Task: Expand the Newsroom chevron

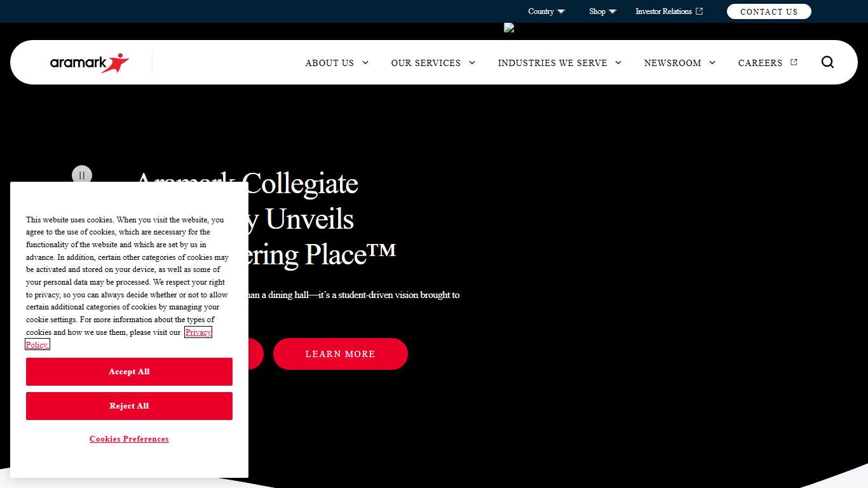Action: tap(712, 63)
